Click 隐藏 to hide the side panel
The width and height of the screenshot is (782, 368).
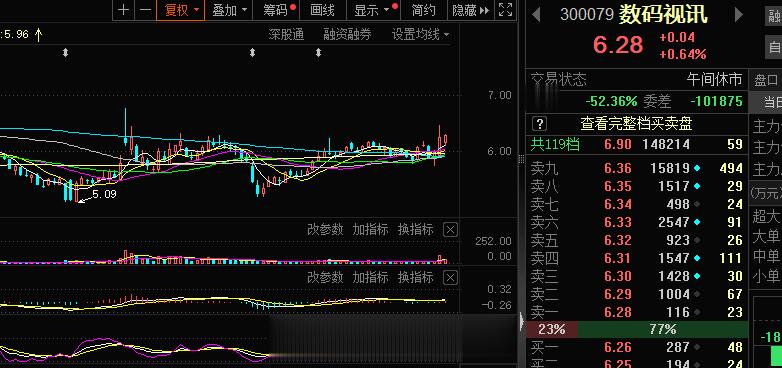(470, 10)
